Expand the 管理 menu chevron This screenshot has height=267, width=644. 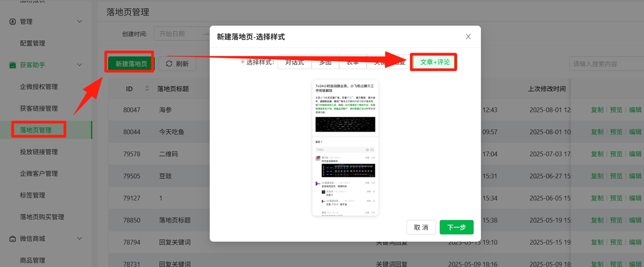point(79,22)
